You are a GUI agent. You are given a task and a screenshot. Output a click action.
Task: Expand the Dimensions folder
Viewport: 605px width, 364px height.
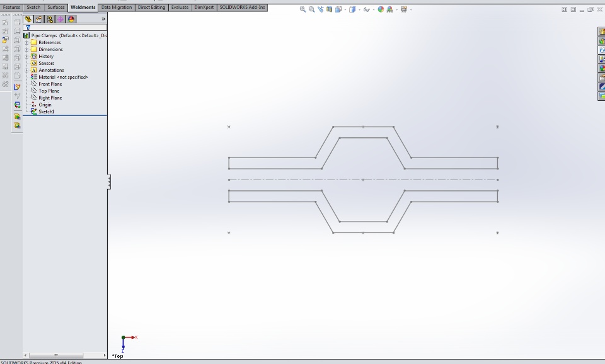click(26, 49)
